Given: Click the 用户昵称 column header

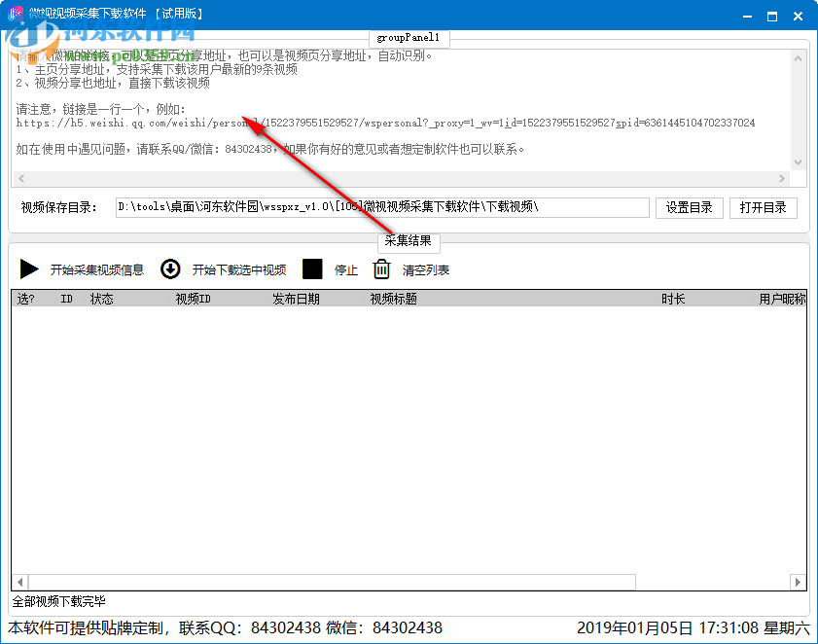Looking at the screenshot, I should 781,299.
